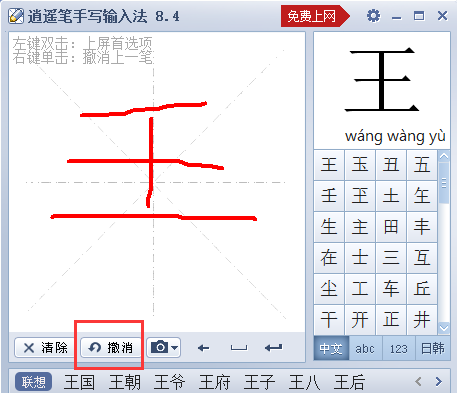This screenshot has width=457, height=393.
Task: Switch to the abc input tab
Action: [365, 348]
